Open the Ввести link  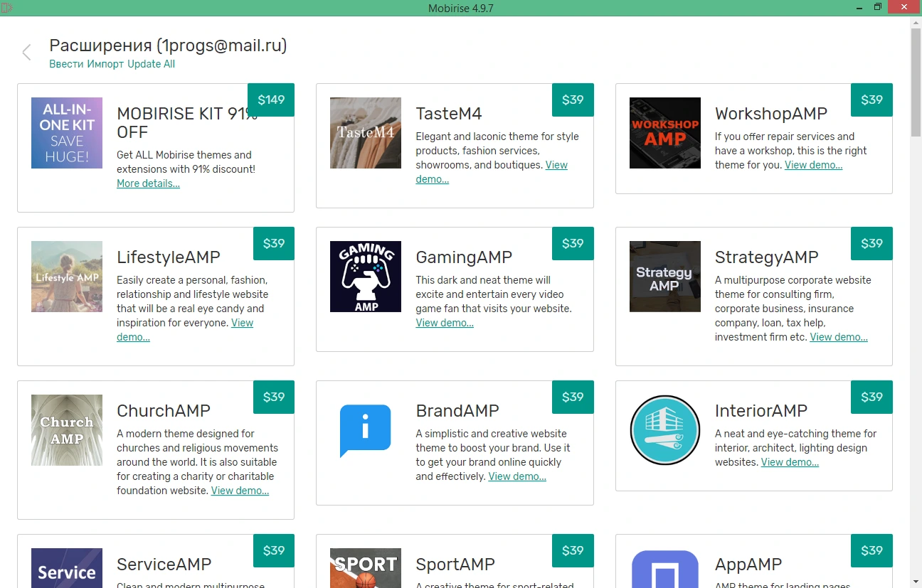[x=67, y=64]
